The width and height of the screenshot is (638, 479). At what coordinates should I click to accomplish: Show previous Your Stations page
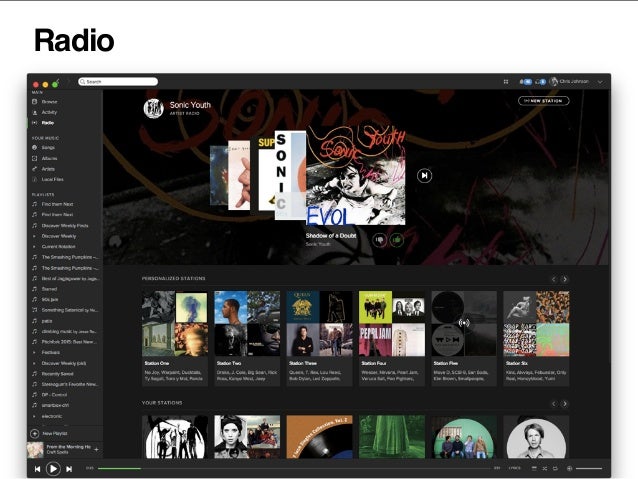click(x=553, y=404)
